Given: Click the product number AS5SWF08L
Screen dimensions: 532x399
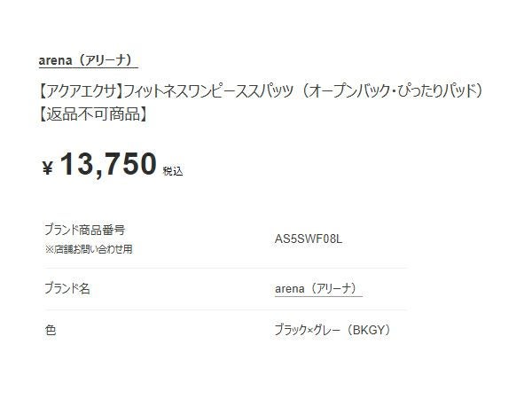Looking at the screenshot, I should pyautogui.click(x=309, y=239).
